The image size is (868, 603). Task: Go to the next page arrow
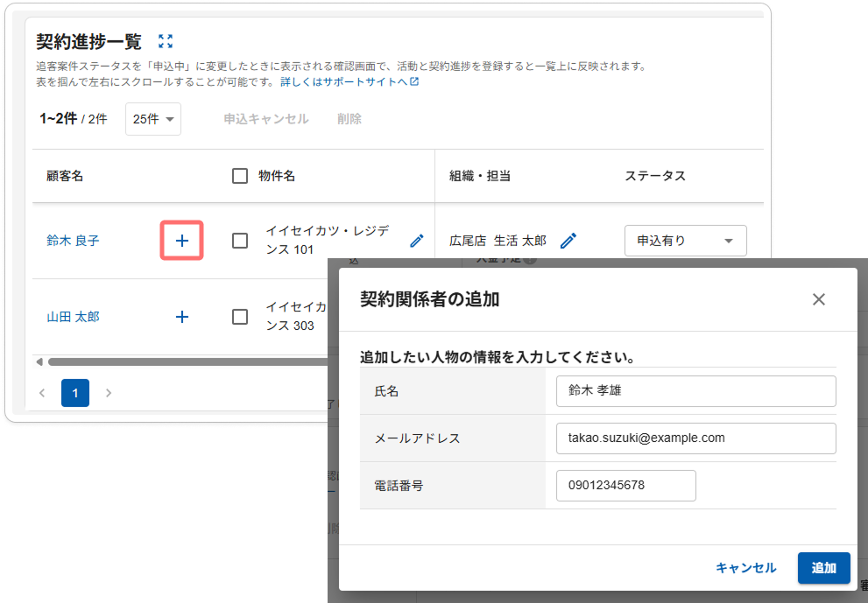(x=109, y=393)
